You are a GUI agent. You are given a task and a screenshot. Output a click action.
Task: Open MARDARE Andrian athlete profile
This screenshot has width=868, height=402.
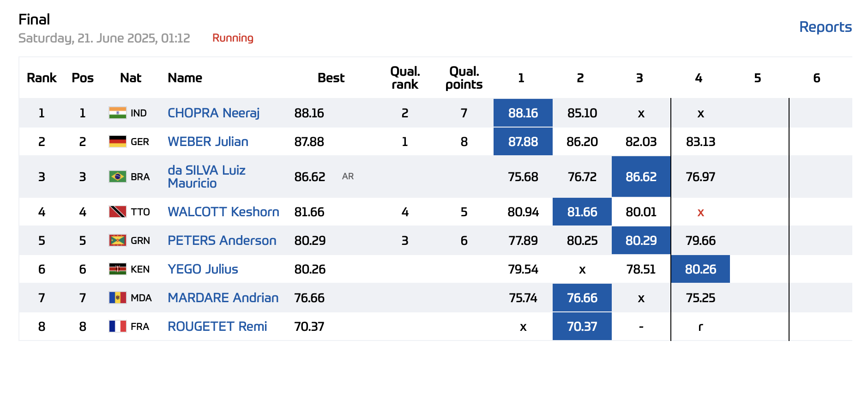(223, 298)
